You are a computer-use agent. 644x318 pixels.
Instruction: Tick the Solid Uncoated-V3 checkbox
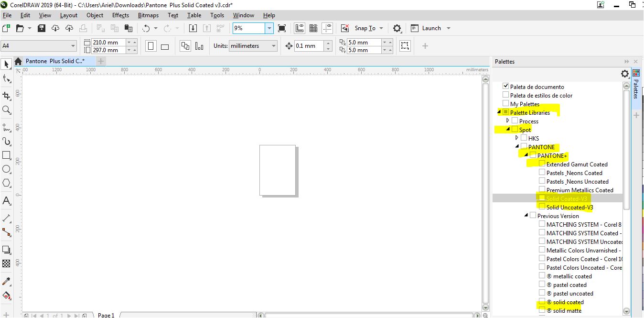point(542,207)
